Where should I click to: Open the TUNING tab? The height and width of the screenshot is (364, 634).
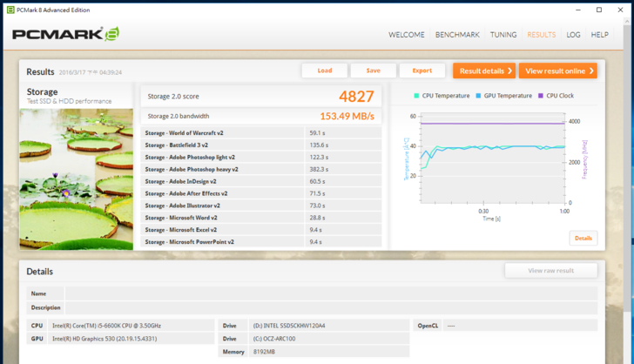tap(503, 35)
